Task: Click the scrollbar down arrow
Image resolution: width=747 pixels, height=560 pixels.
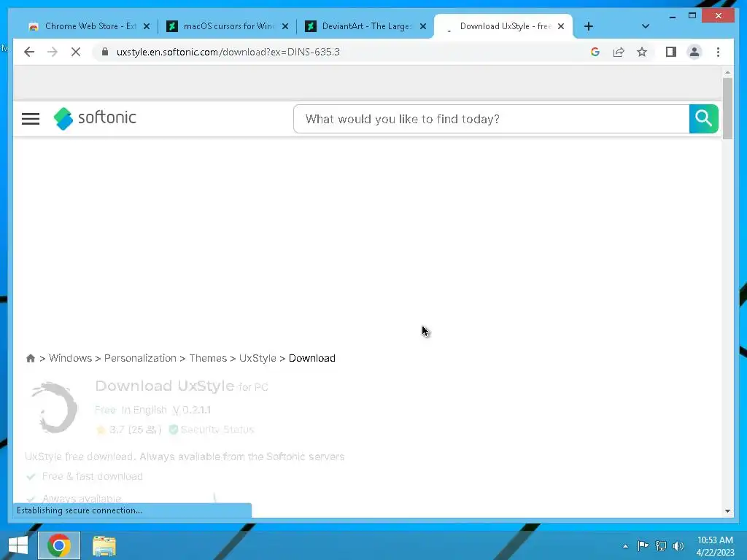Action: (727, 511)
